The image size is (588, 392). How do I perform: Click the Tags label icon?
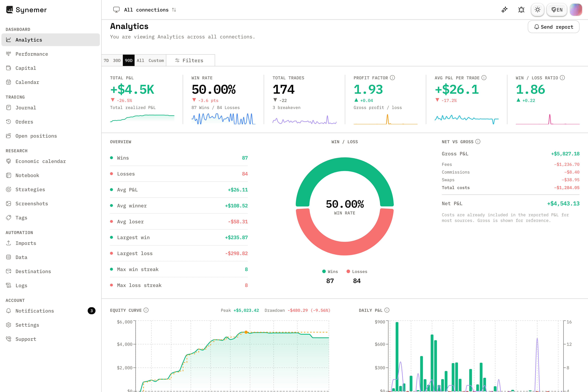[x=9, y=218]
